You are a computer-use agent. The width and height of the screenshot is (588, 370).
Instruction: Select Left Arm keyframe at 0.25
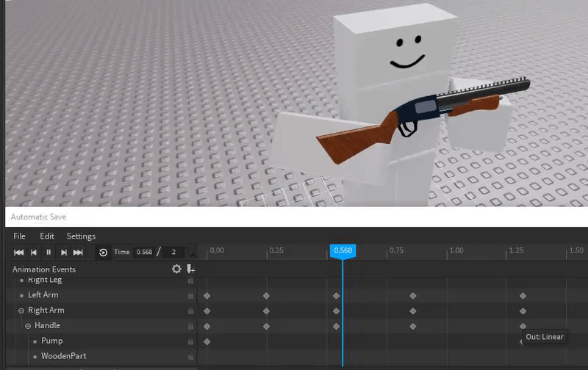tap(266, 296)
